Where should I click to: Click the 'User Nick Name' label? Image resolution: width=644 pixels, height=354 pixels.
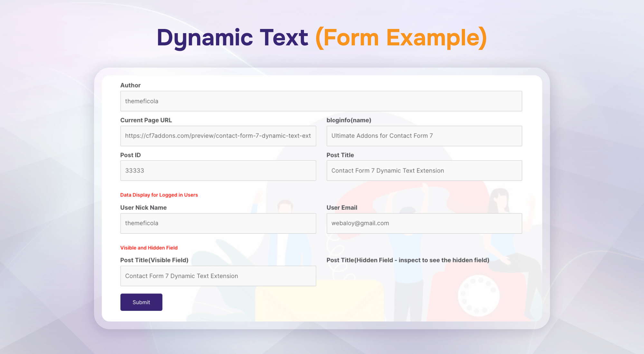[143, 208]
